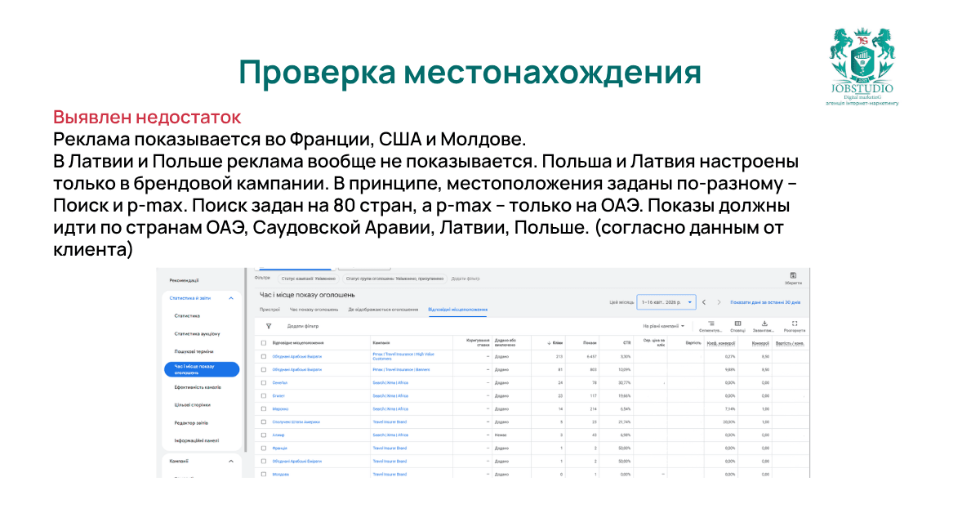The width and height of the screenshot is (980, 513).
Task: Click Показати дані за останні 30 днів link
Action: 765,301
